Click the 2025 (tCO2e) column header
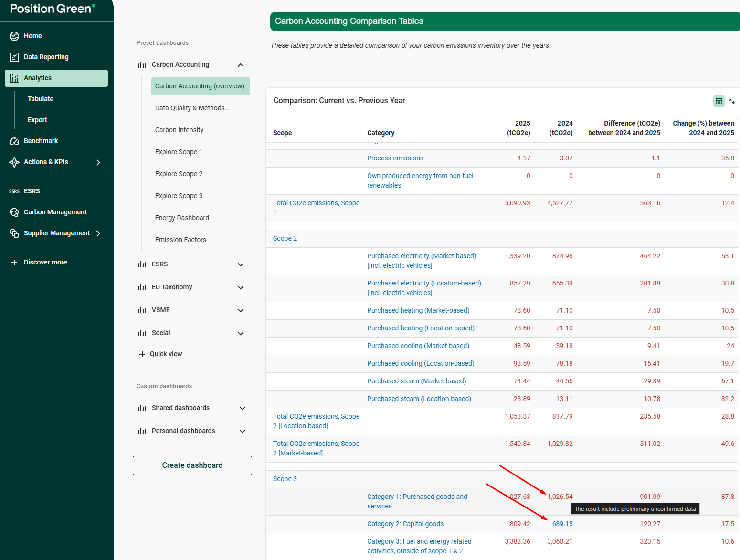This screenshot has height=560, width=740. tap(518, 128)
